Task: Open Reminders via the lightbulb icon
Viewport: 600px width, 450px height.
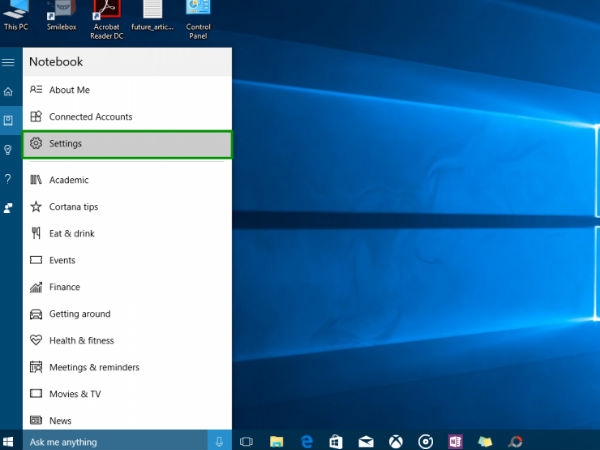Action: tap(8, 150)
